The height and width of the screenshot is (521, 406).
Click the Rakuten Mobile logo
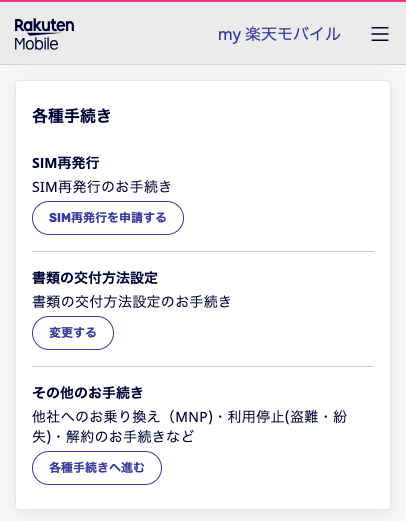click(44, 34)
